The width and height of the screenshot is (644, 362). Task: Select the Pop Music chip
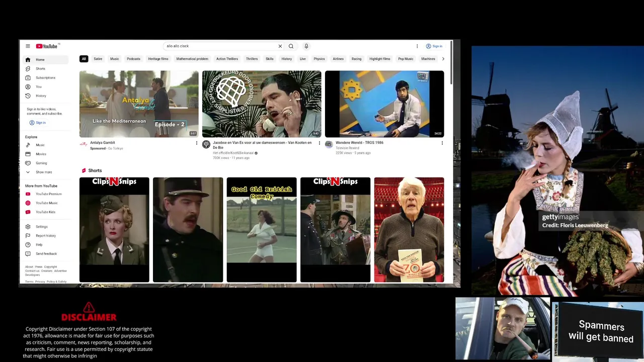406,59
